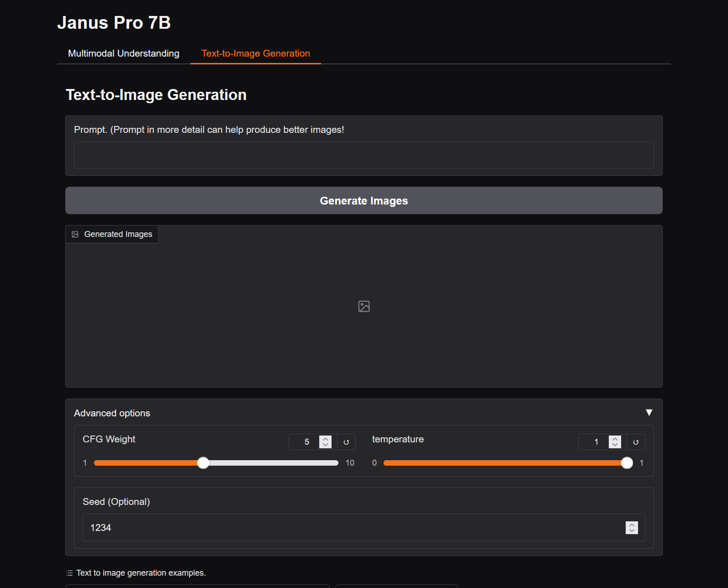Collapse the Advanced options section
The height and width of the screenshot is (588, 728).
click(x=649, y=413)
